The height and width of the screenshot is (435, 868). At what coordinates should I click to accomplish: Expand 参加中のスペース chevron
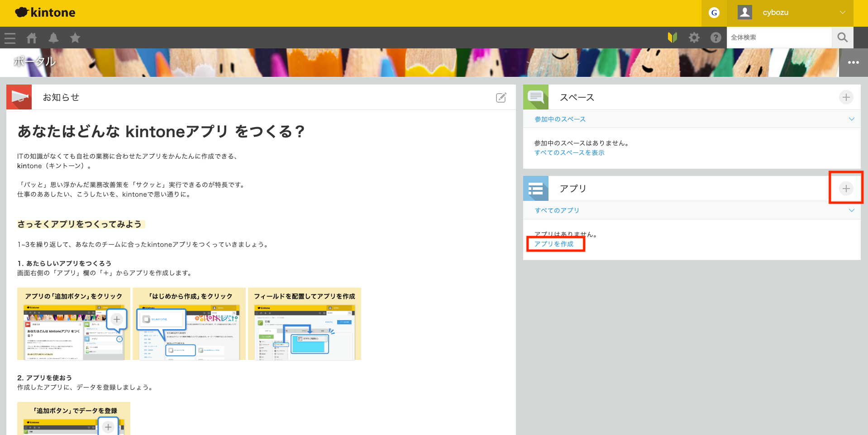tap(852, 119)
